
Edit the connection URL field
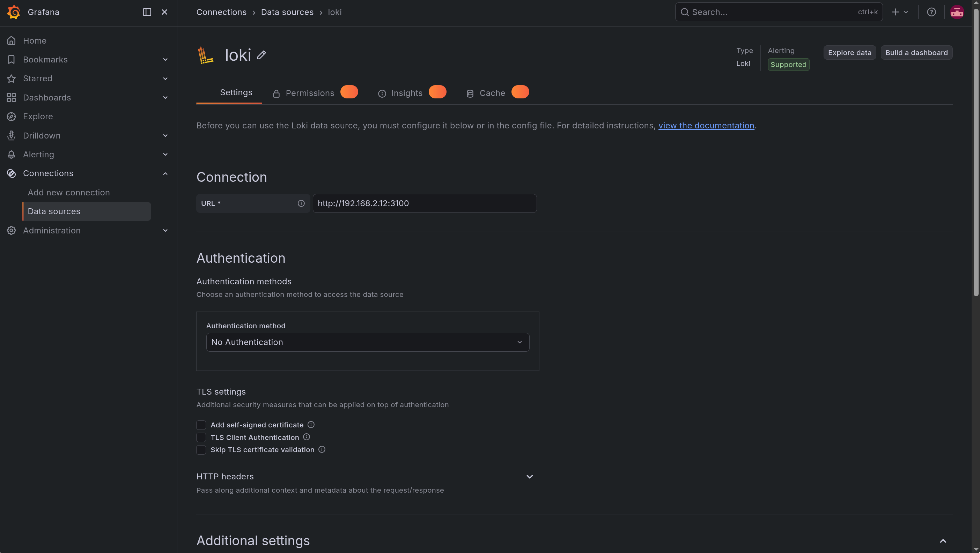425,204
